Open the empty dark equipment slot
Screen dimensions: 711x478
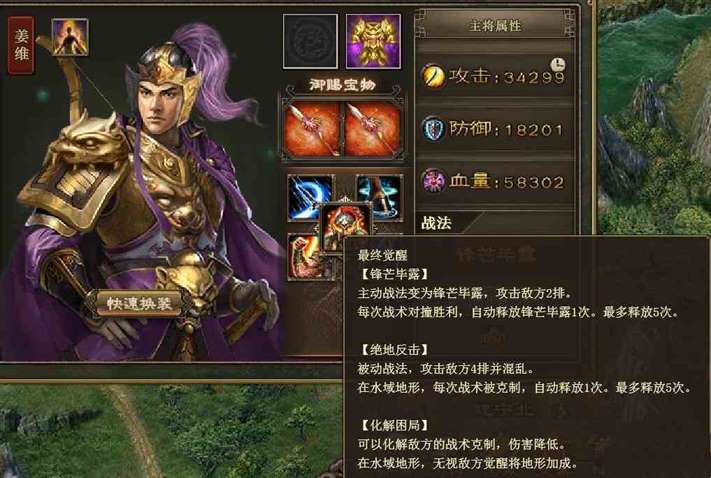(310, 41)
